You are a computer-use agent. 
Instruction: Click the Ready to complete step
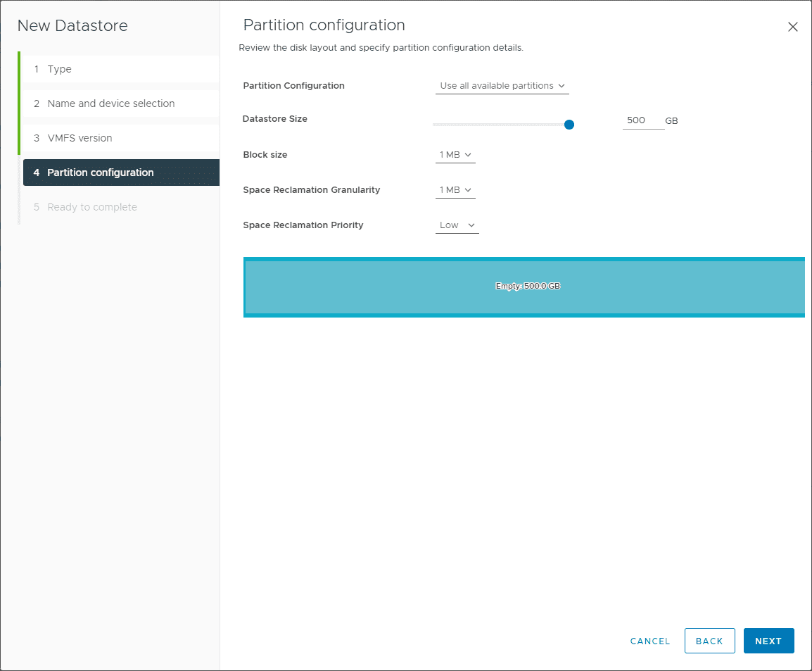pyautogui.click(x=91, y=207)
